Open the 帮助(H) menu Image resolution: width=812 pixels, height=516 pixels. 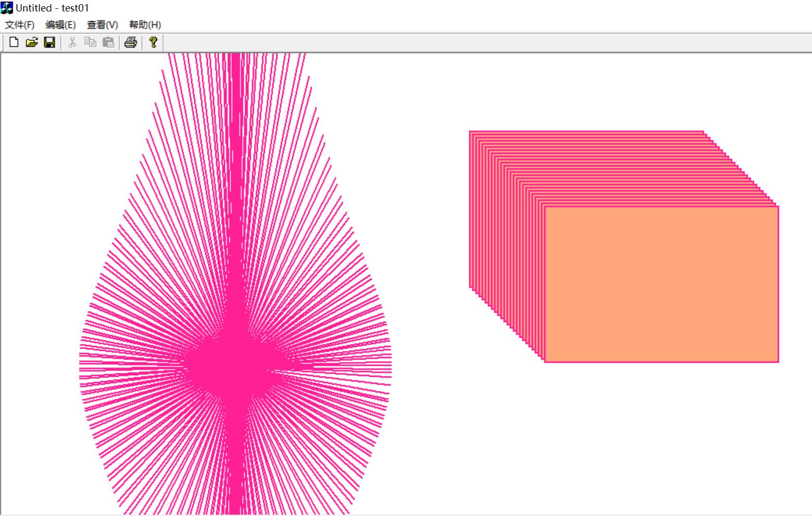tap(145, 25)
